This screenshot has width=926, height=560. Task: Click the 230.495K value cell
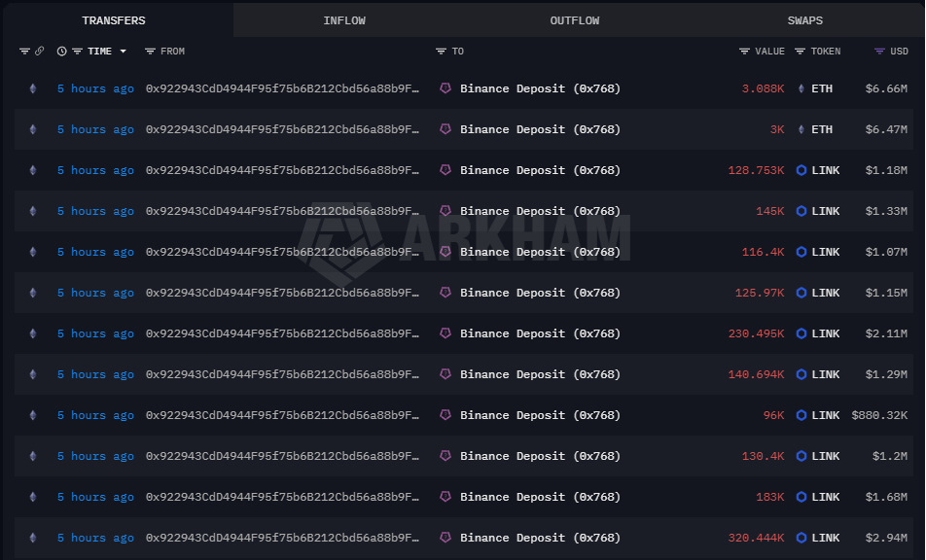(x=757, y=333)
